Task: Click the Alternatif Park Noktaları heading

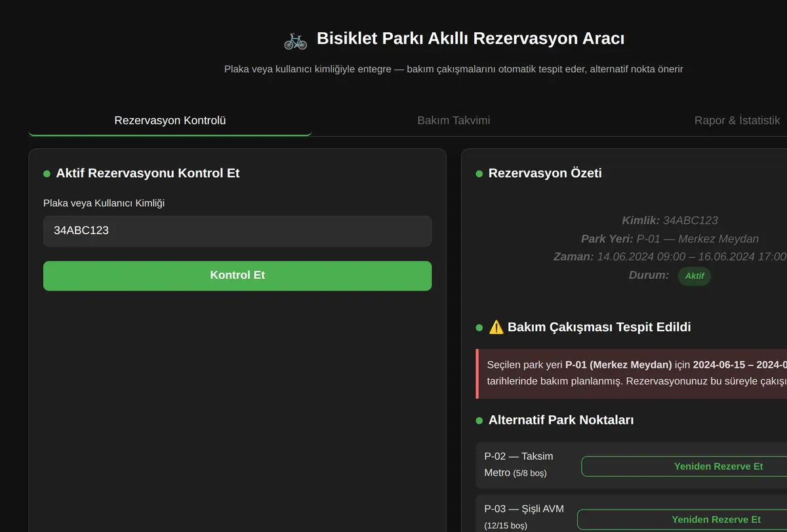Action: (561, 420)
